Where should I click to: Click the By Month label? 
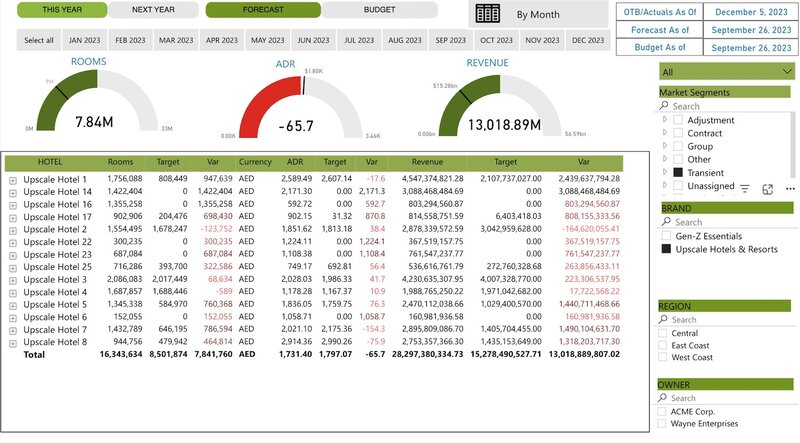click(x=538, y=14)
